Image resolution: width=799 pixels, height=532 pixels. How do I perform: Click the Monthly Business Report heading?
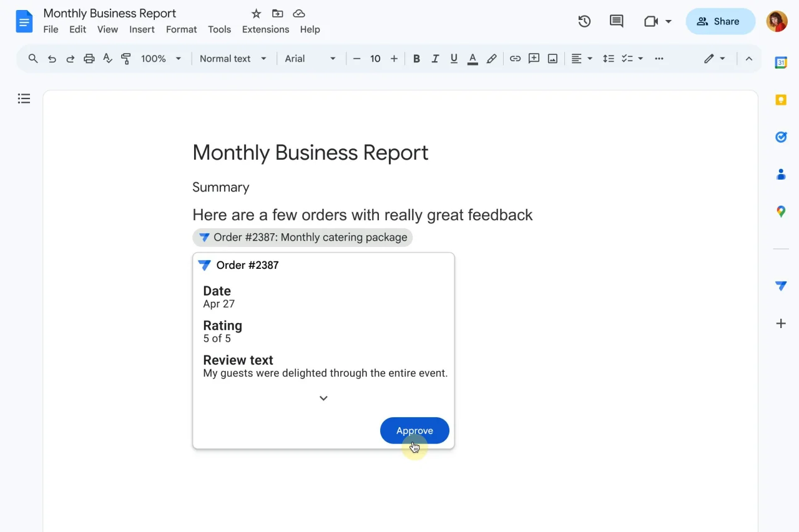(x=310, y=153)
